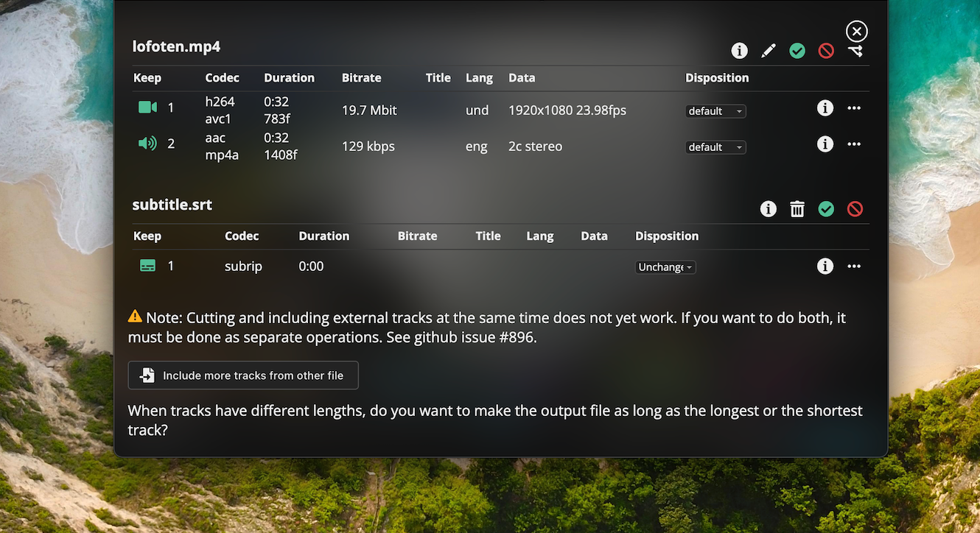This screenshot has width=980, height=533.
Task: Extract tracks using the split-arrows icon
Action: tap(855, 50)
